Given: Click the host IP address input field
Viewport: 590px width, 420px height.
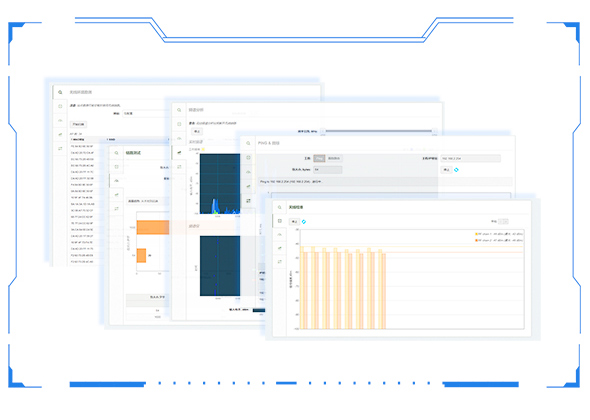Looking at the screenshot, I should click(470, 158).
